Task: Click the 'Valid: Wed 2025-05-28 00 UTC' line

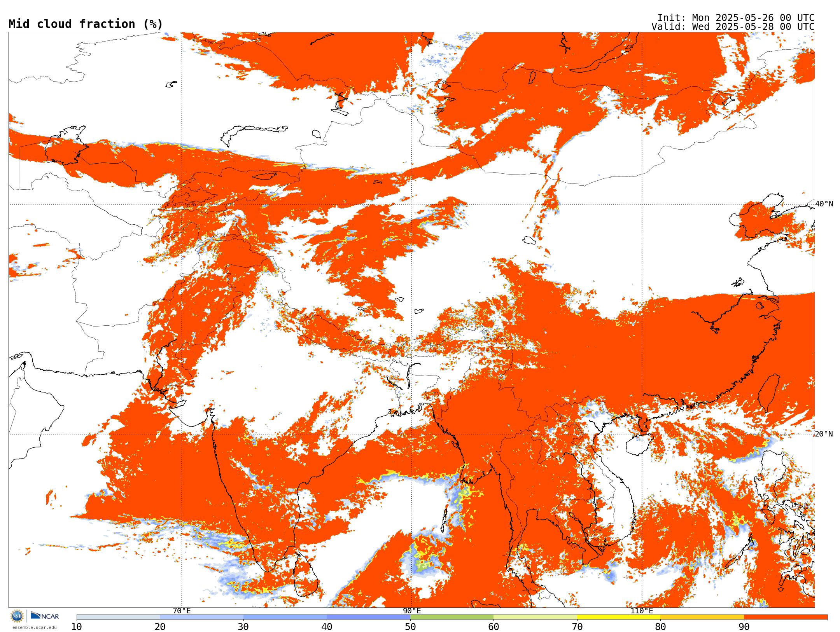Action: point(733,27)
